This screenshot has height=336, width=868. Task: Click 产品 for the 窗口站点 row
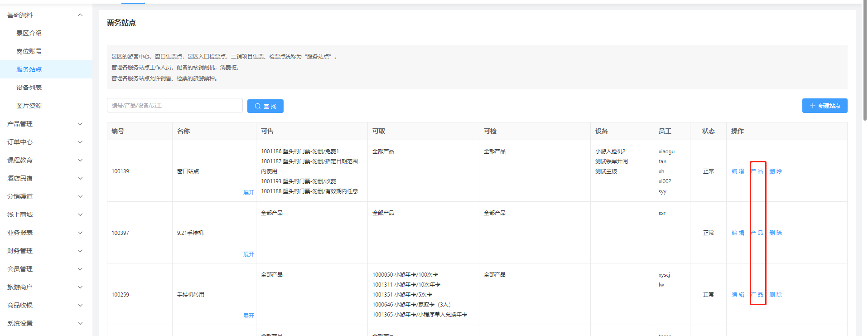point(757,171)
